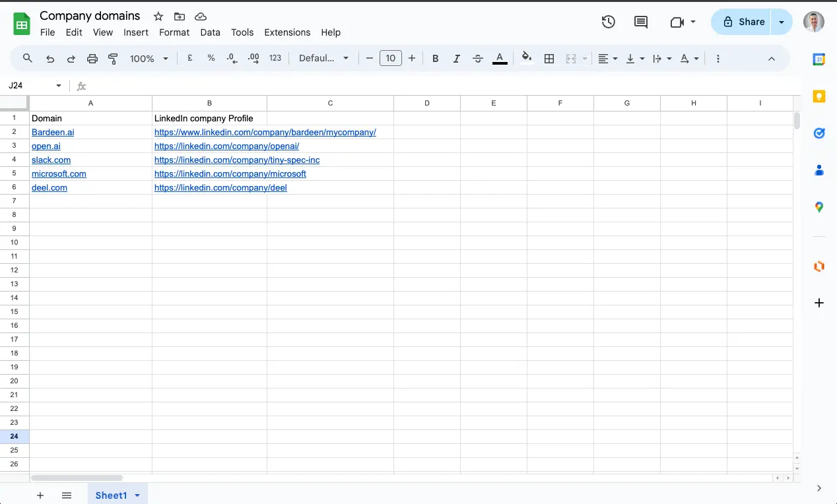Image resolution: width=837 pixels, height=504 pixels.
Task: Open the fill color bucket
Action: click(x=526, y=58)
